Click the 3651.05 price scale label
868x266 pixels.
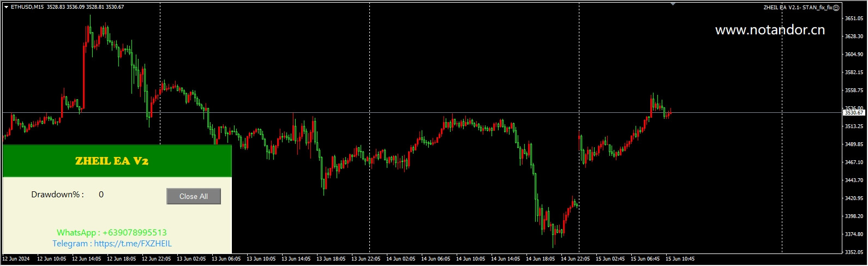click(x=854, y=19)
